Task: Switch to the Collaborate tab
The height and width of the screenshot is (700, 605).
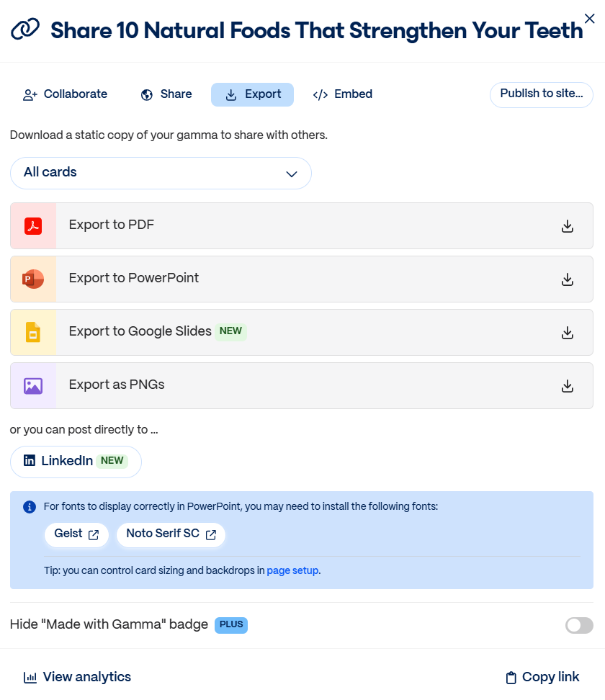Action: pyautogui.click(x=66, y=94)
